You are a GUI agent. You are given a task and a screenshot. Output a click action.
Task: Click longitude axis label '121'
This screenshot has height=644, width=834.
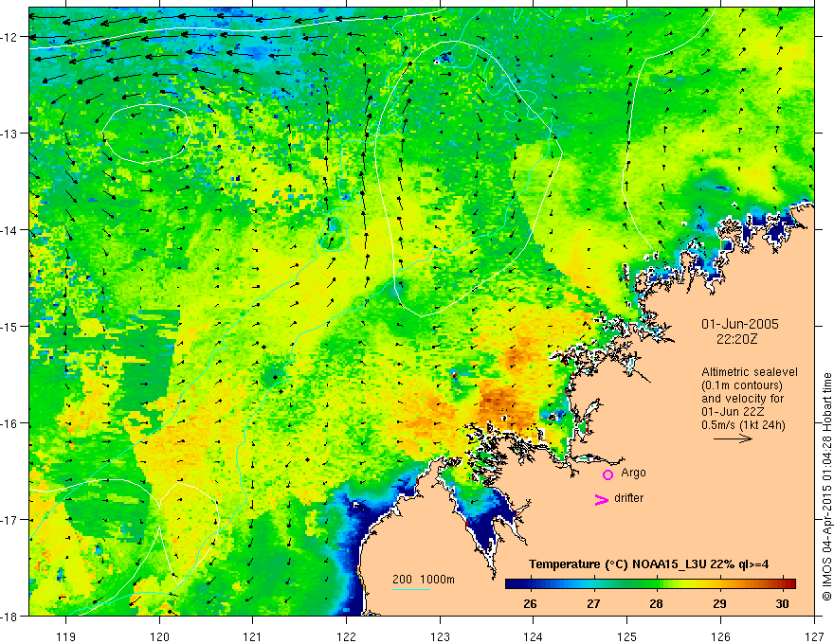[x=253, y=636]
